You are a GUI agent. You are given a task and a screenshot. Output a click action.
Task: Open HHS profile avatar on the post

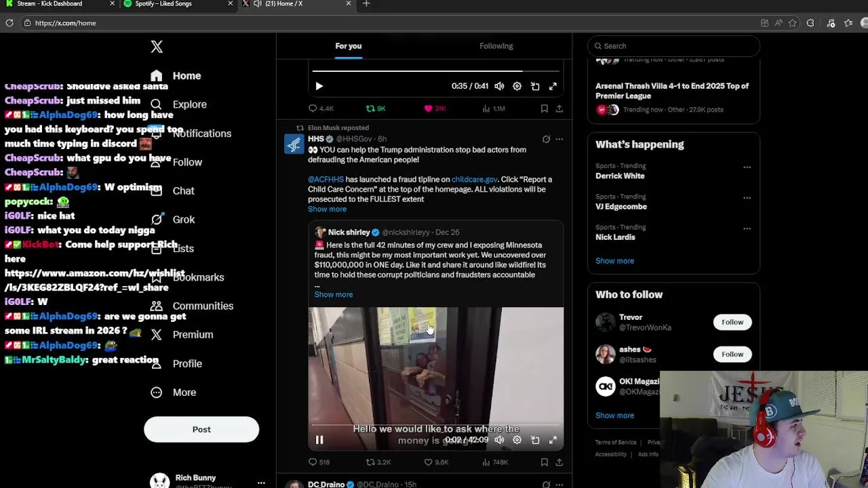294,144
